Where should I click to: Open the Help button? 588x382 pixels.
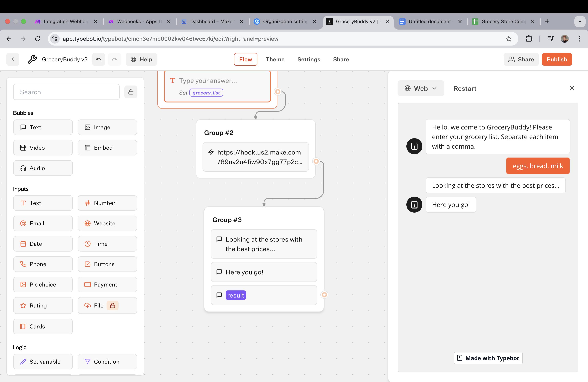tap(141, 59)
